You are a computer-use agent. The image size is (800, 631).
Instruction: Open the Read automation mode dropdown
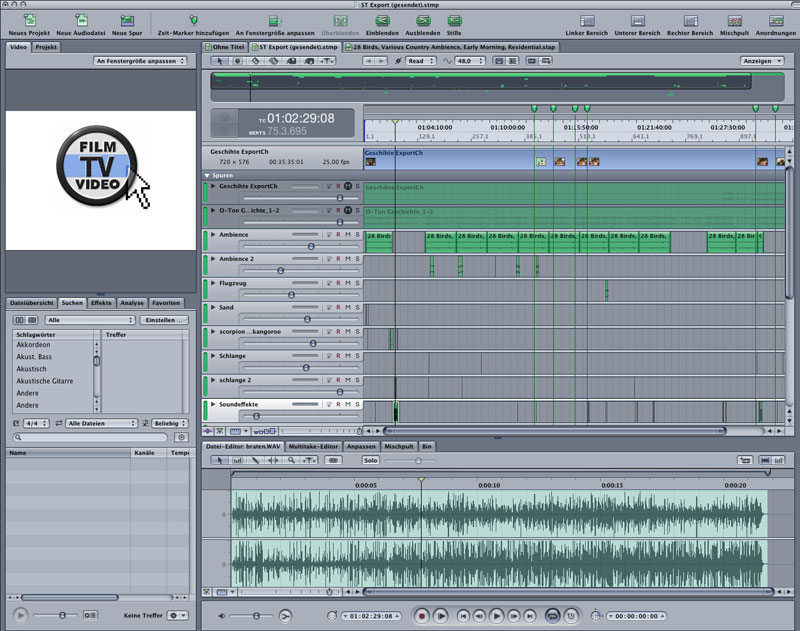click(x=421, y=61)
